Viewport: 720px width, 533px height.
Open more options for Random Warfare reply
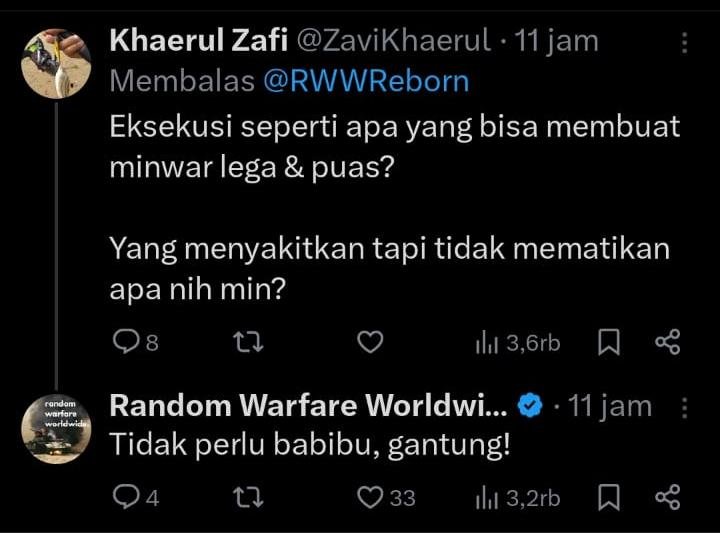(x=685, y=408)
